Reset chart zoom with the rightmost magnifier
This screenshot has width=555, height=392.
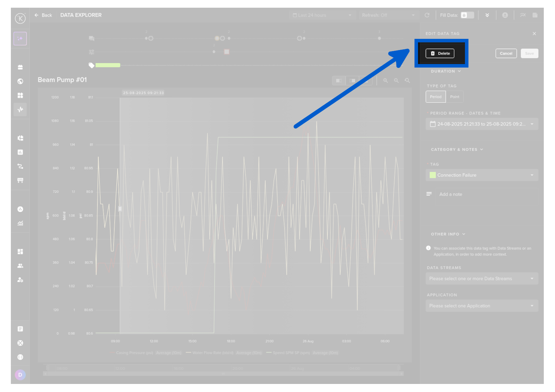click(407, 80)
